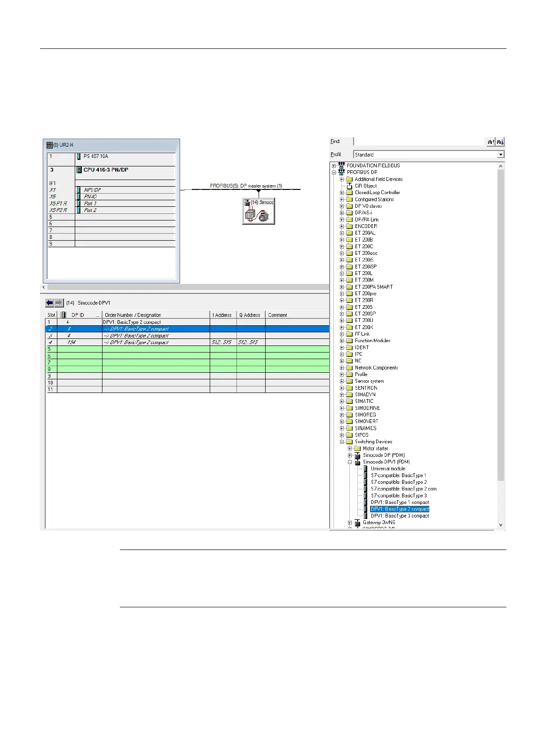This screenshot has width=560, height=746.
Task: Select empty green slot 5 row
Action: click(187, 349)
